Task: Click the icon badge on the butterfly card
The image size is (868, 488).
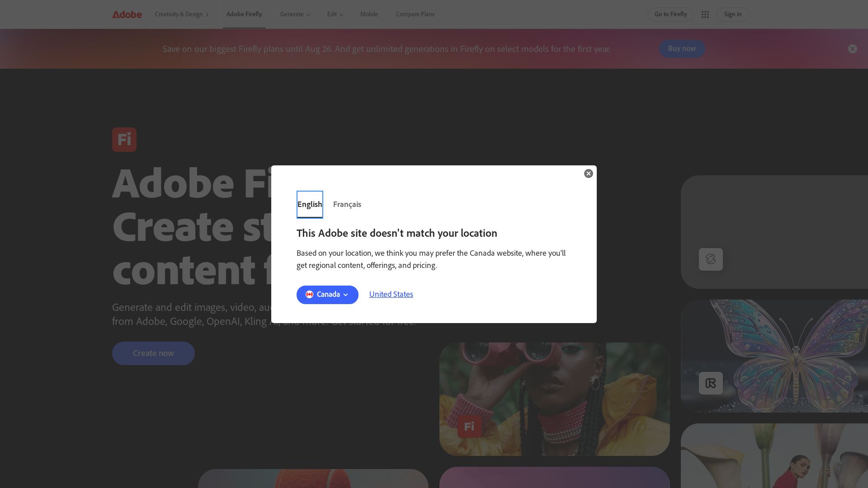Action: pyautogui.click(x=711, y=383)
